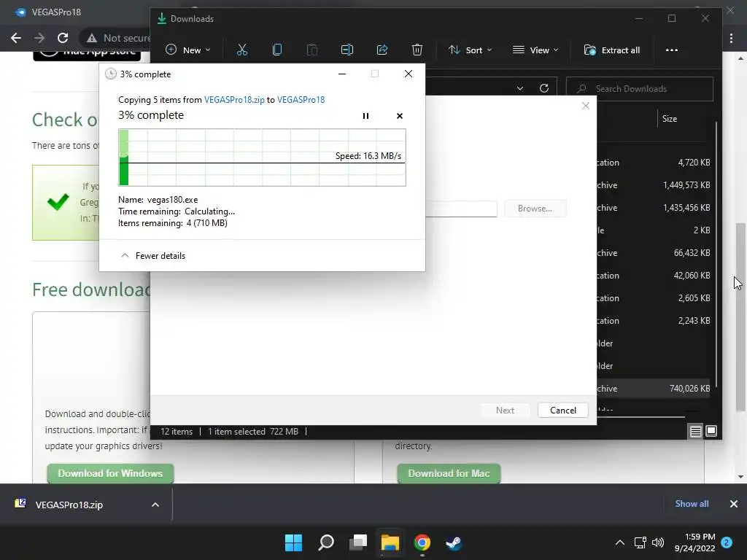Click the network tray icon
Viewport: 747px width, 560px height.
(640, 542)
